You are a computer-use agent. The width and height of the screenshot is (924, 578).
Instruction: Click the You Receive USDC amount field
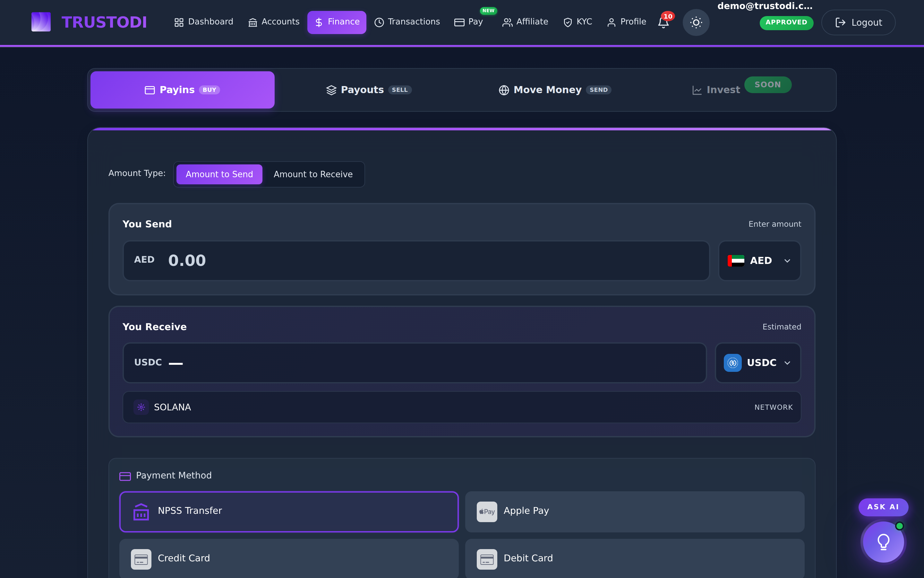415,363
